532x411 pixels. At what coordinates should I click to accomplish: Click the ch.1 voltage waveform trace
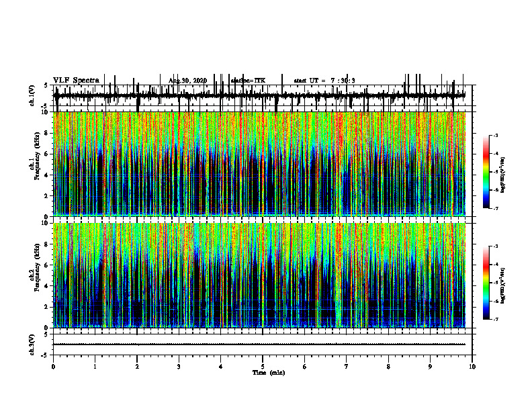click(x=259, y=95)
